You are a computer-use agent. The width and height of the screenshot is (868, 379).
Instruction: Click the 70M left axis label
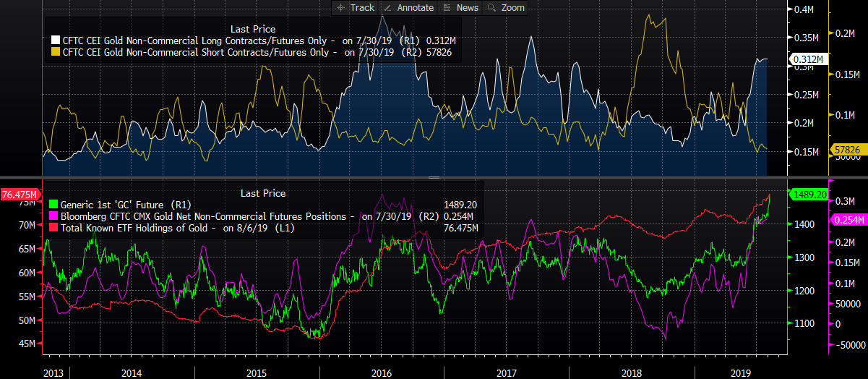click(27, 225)
